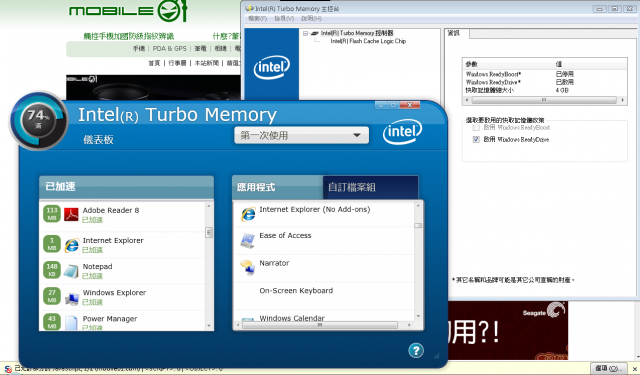
Task: Click the Windows Calendar list entry
Action: pyautogui.click(x=324, y=316)
